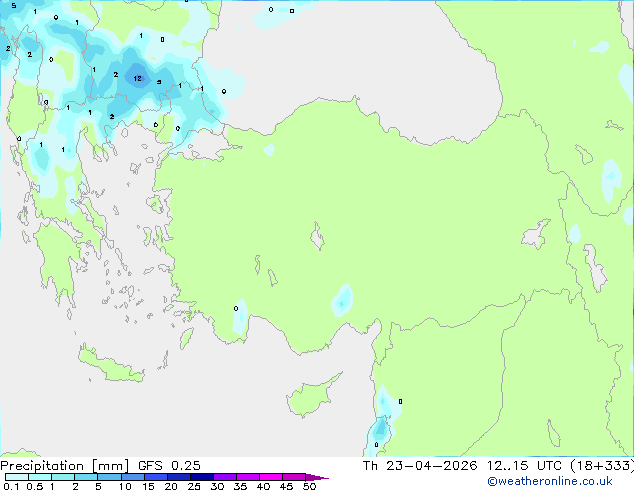
Task: Click the "(18+333)" forecast run text
Action: point(602,466)
